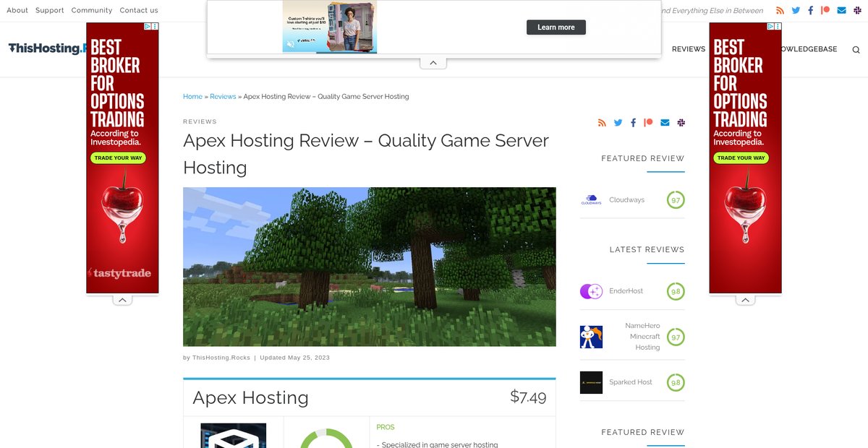Open the Facebook icon in the top bar
Screen dimensions: 868x448
click(x=811, y=10)
